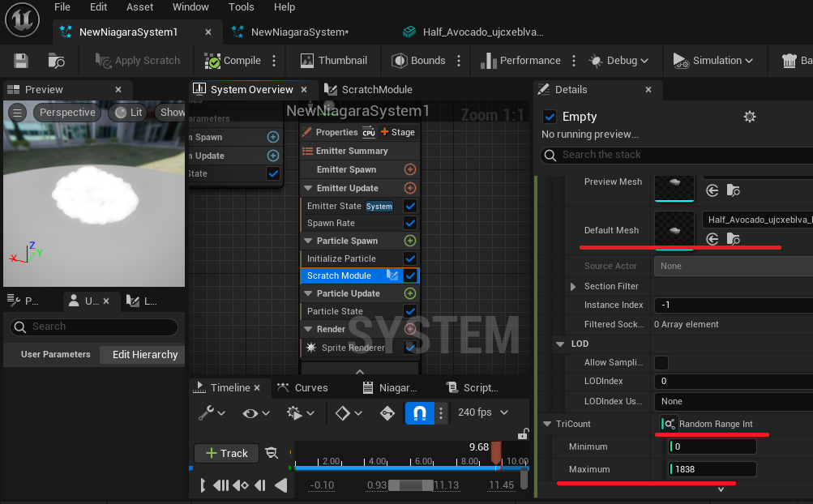Click the Compile button

(x=233, y=61)
